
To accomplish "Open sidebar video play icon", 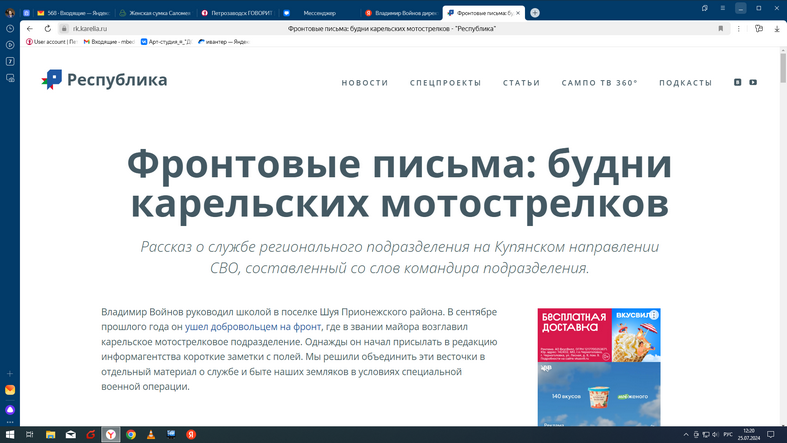I will click(10, 45).
